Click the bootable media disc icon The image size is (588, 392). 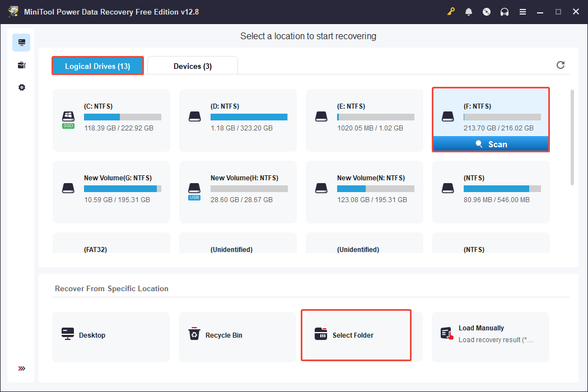click(x=487, y=11)
